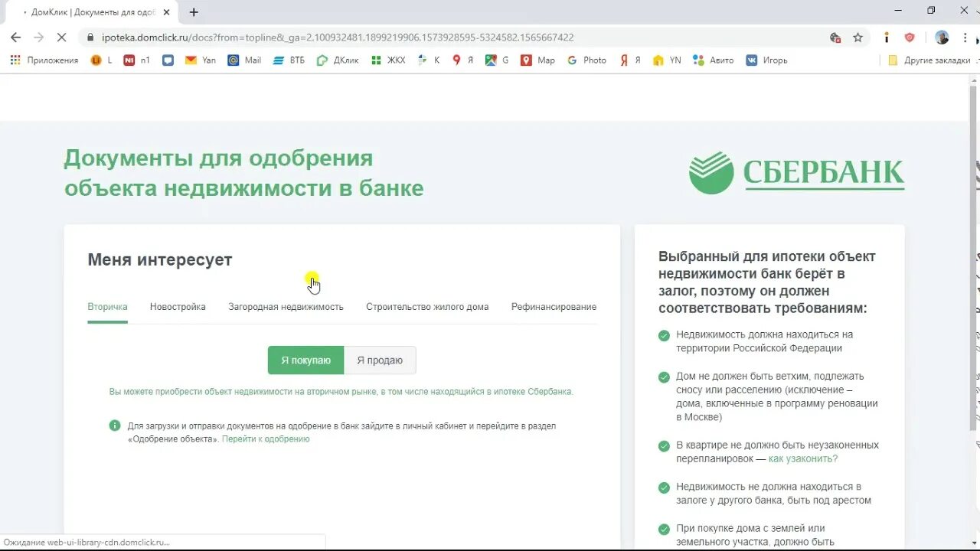Go back to the previous page
This screenshot has width=980, height=551.
pos(15,37)
